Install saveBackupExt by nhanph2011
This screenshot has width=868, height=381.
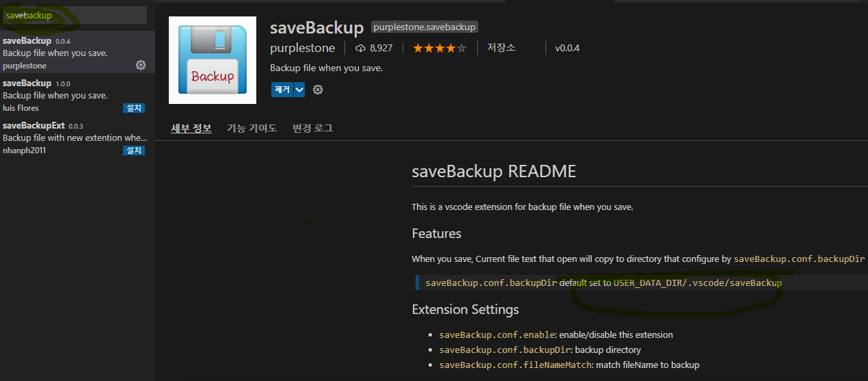[134, 150]
